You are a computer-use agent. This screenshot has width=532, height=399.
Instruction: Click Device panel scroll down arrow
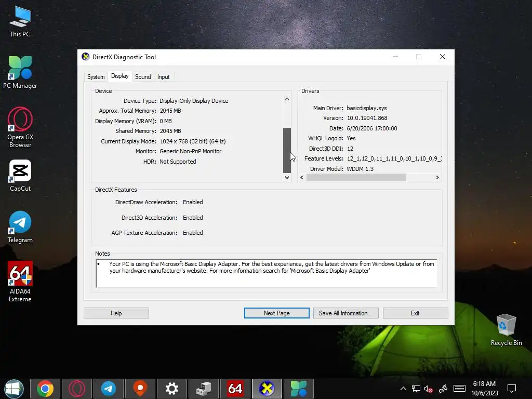pos(287,178)
